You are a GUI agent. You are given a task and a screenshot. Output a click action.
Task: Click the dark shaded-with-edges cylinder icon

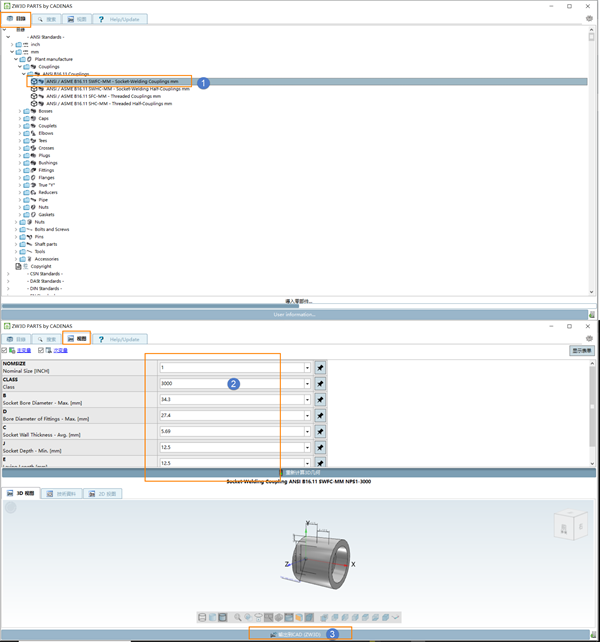[x=222, y=617]
